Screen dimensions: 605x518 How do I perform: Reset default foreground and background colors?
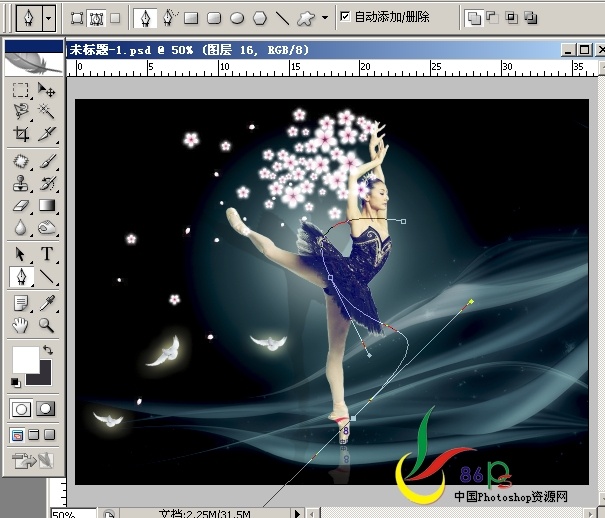16,383
